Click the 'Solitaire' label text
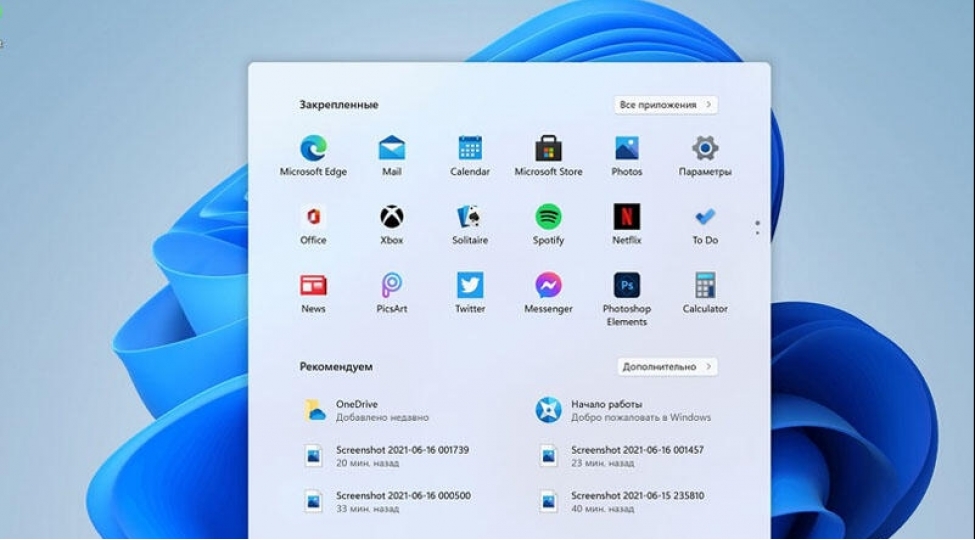Viewport: 975px width, 540px height. (470, 240)
